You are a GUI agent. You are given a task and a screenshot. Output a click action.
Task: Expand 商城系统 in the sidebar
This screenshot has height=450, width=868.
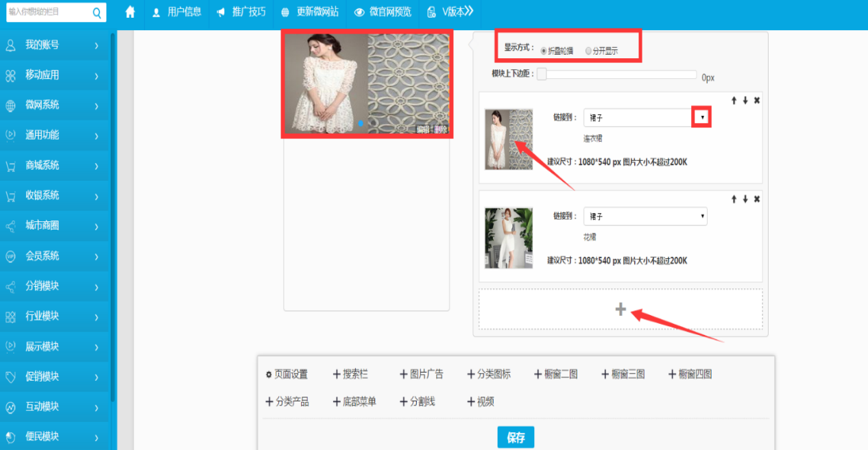coord(53,165)
